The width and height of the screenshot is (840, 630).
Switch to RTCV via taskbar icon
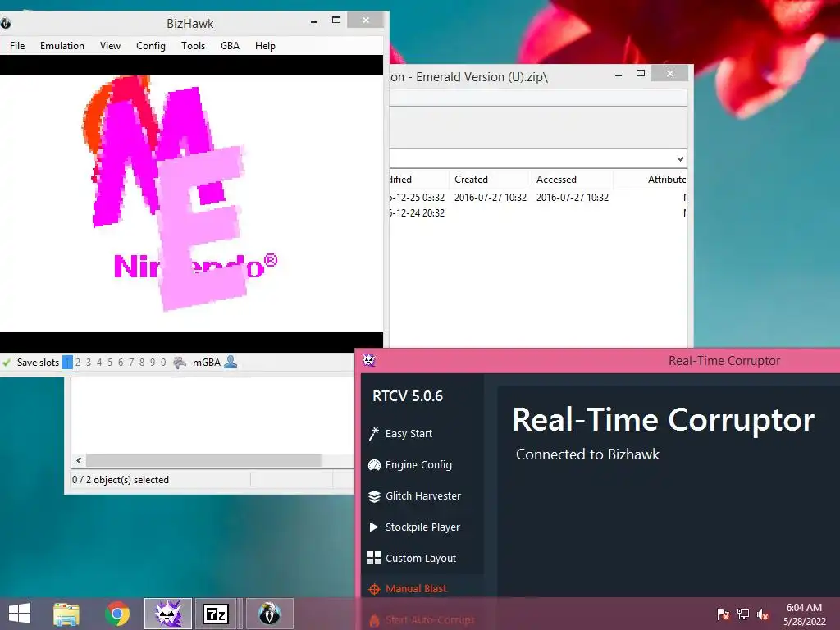coord(168,614)
